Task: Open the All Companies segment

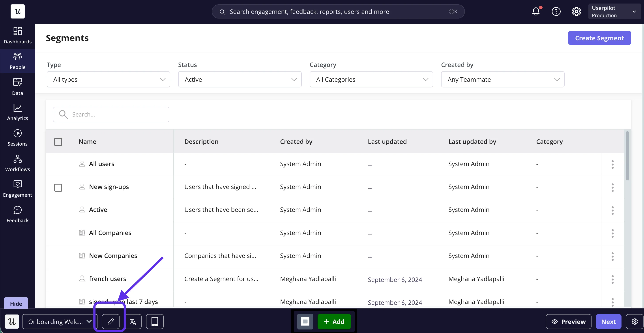Action: [110, 233]
